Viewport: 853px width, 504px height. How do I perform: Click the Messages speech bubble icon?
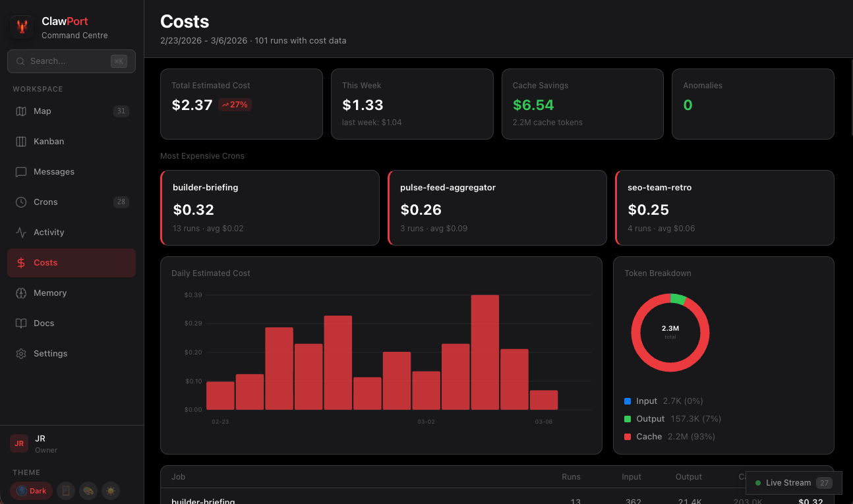tap(20, 171)
